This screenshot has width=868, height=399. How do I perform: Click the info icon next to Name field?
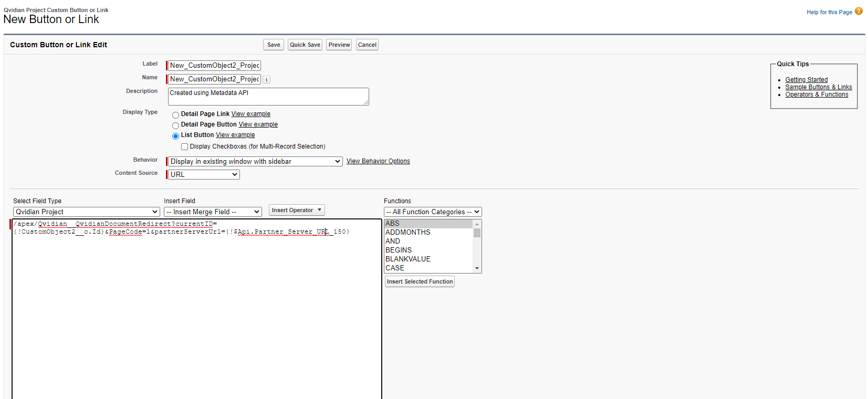coord(267,80)
